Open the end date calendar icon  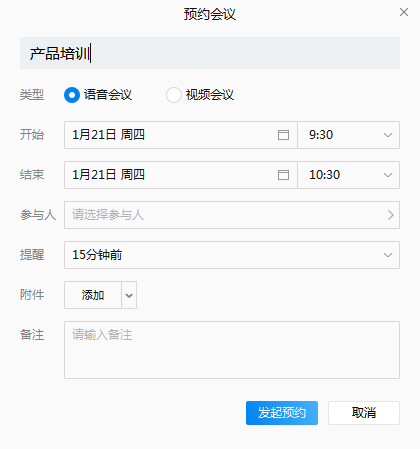[x=283, y=175]
